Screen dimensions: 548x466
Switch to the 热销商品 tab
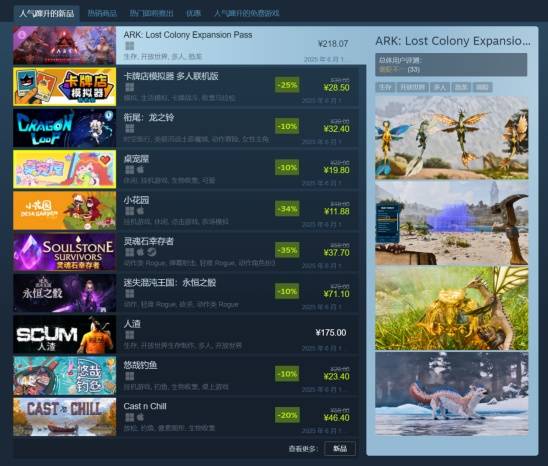coord(102,13)
